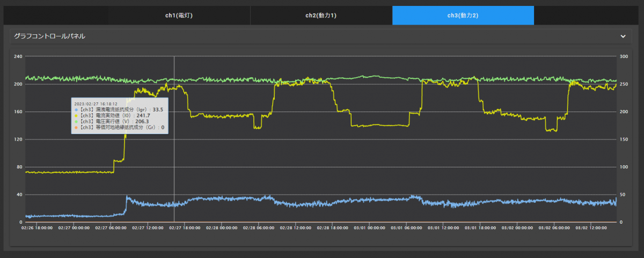The height and width of the screenshot is (258, 644).
Task: Click the 02/26 18:00:00 x-axis label
Action: pos(36,227)
